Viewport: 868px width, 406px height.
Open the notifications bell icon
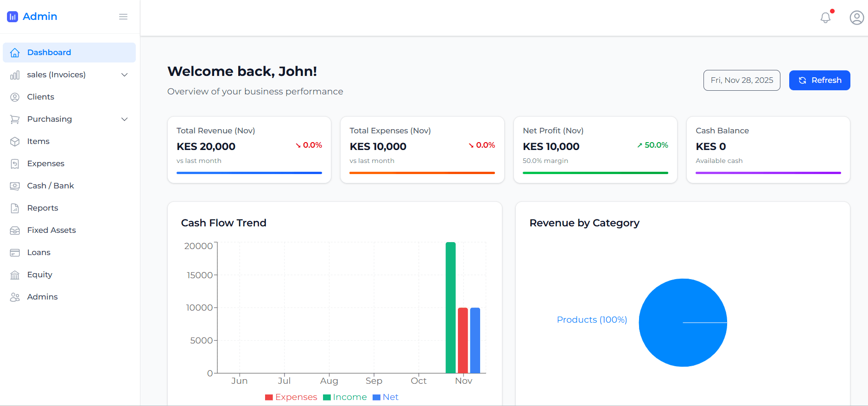[825, 18]
